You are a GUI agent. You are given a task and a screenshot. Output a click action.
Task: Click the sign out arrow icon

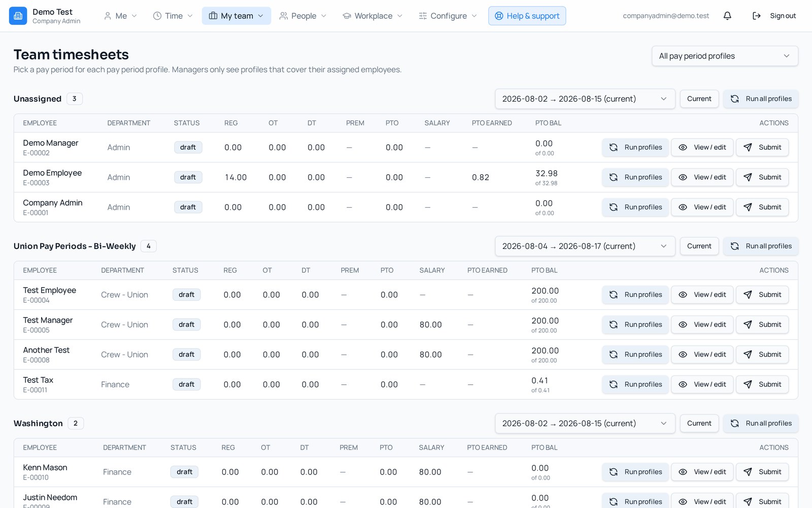pyautogui.click(x=756, y=16)
